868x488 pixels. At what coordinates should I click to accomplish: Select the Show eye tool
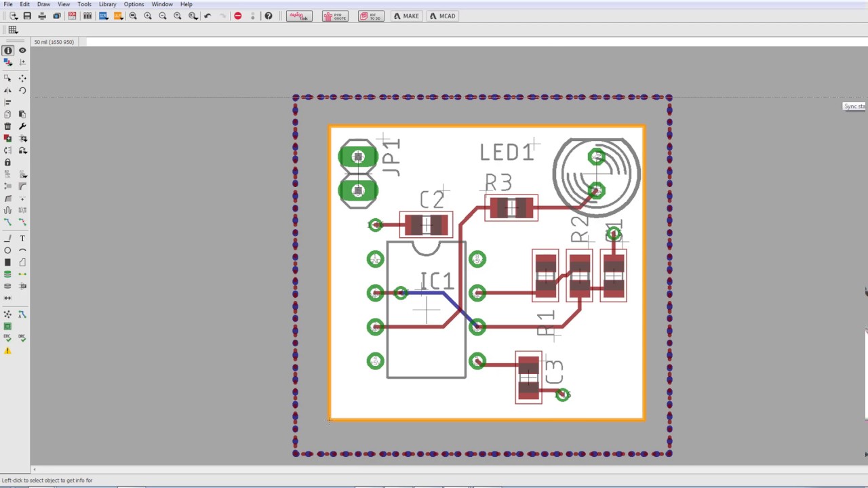coord(22,51)
